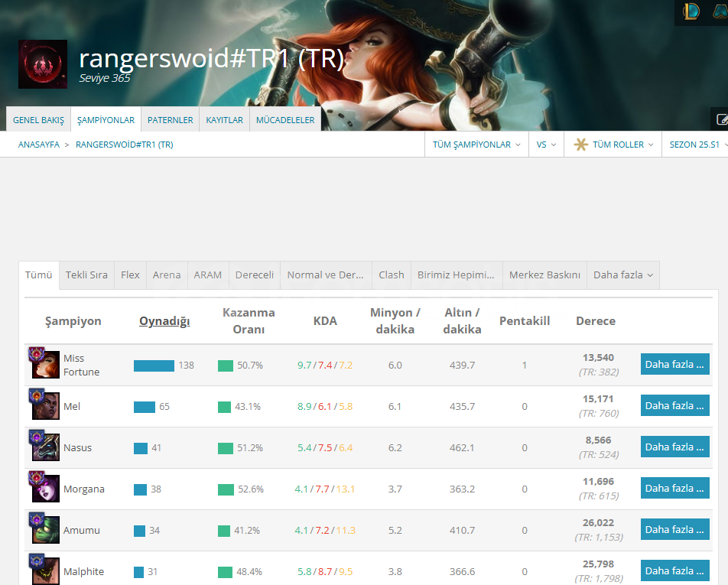Expand the Daha fazla queue dropdown
728x585 pixels.
623,275
